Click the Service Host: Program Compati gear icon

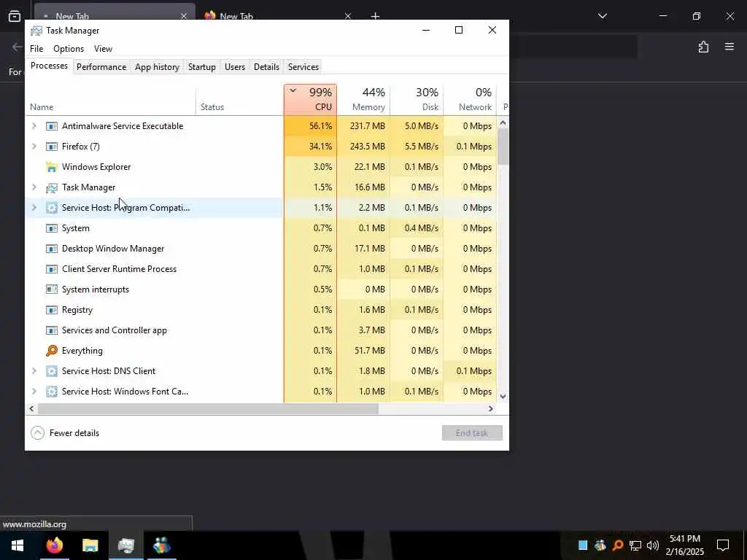[52, 208]
